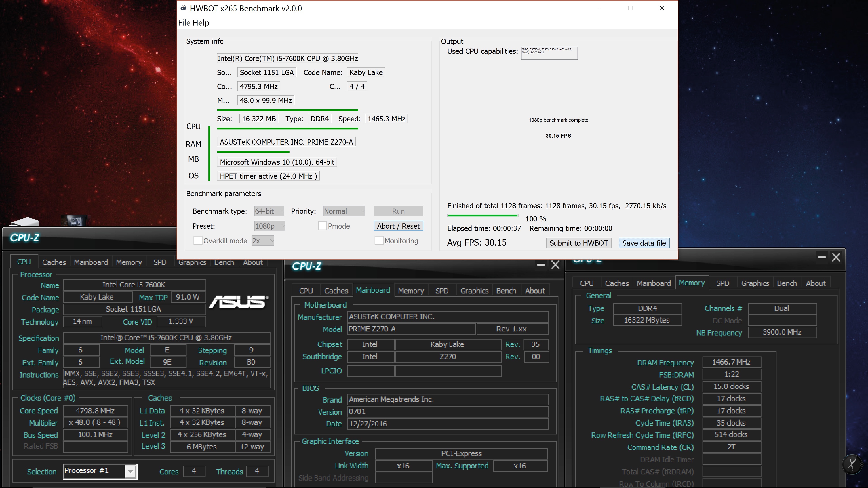Switch to About tab in middle CPU-Z window

(535, 291)
